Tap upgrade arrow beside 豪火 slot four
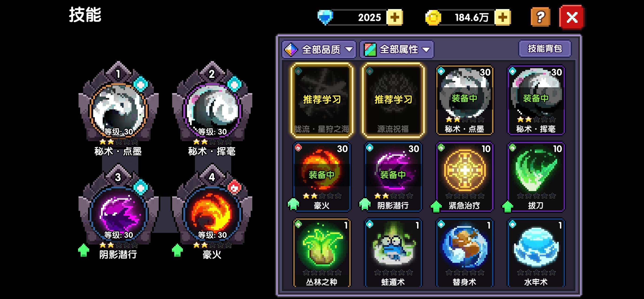Viewport: 644px width, 299px height. pos(177,250)
